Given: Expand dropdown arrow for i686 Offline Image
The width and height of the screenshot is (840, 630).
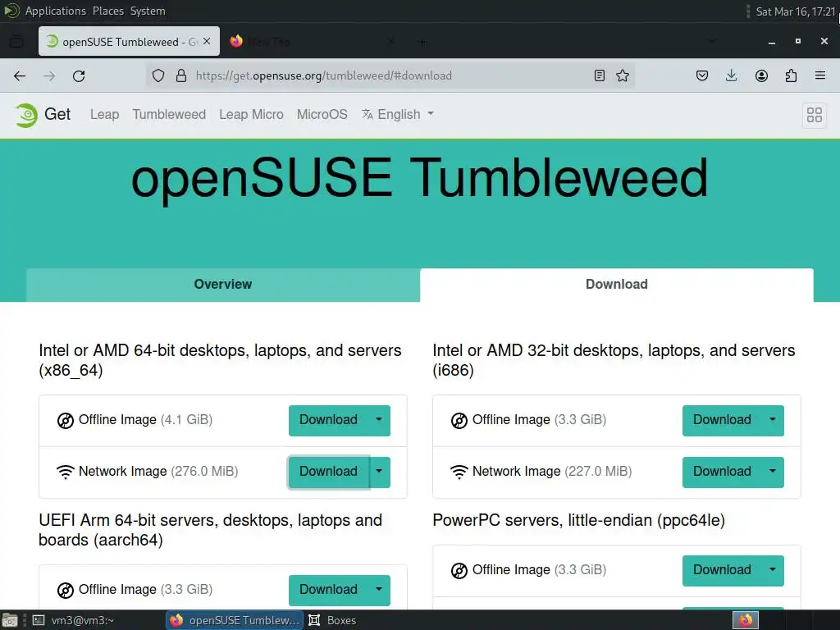Looking at the screenshot, I should 773,420.
